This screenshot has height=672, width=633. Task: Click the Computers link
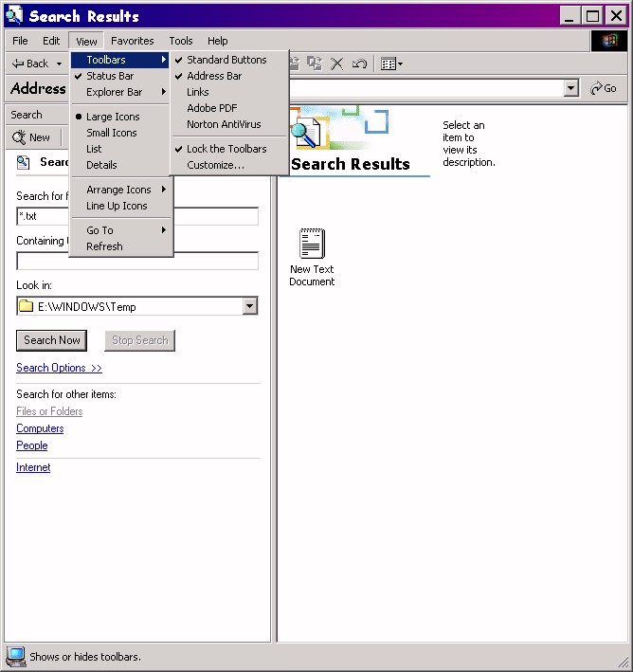tap(40, 428)
